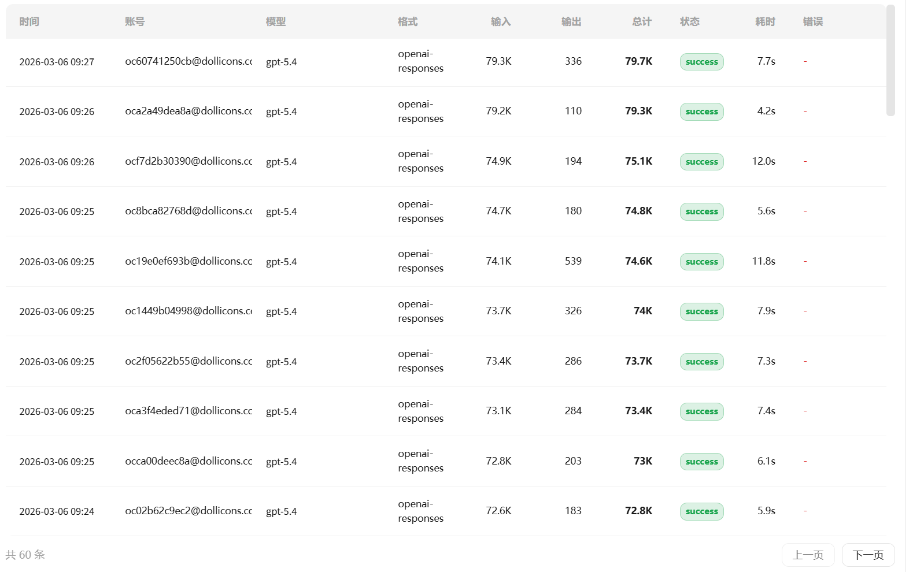Click the 共 60 条 total count label
The height and width of the screenshot is (572, 924).
click(x=25, y=555)
